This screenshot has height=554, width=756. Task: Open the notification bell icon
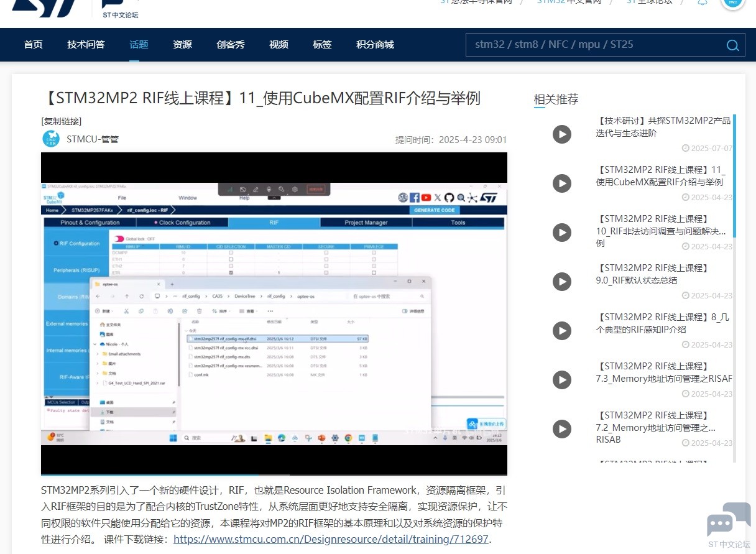click(x=703, y=2)
